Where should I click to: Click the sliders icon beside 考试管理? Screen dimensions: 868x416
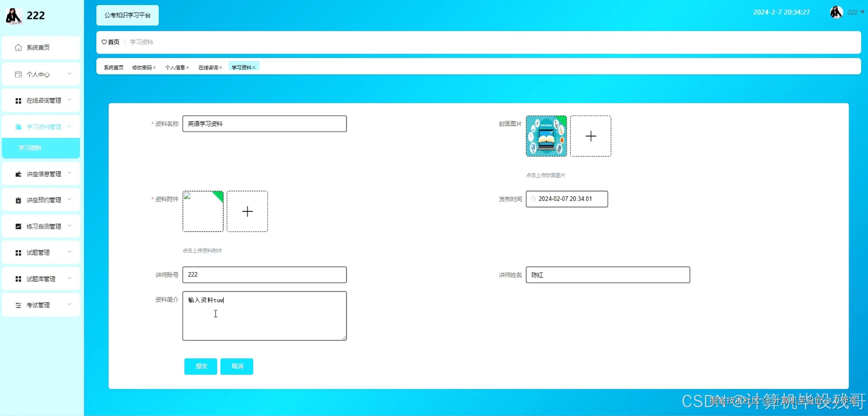click(x=18, y=305)
